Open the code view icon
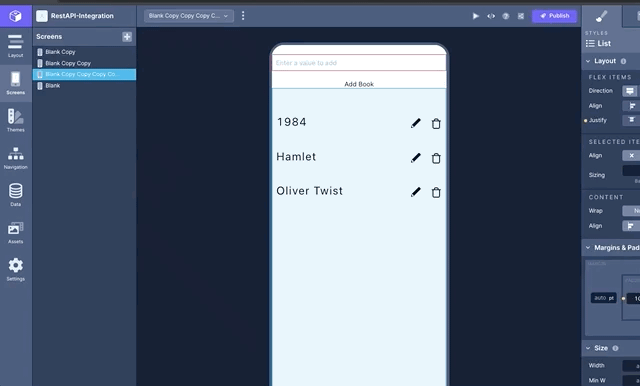The image size is (640, 386). (x=491, y=16)
